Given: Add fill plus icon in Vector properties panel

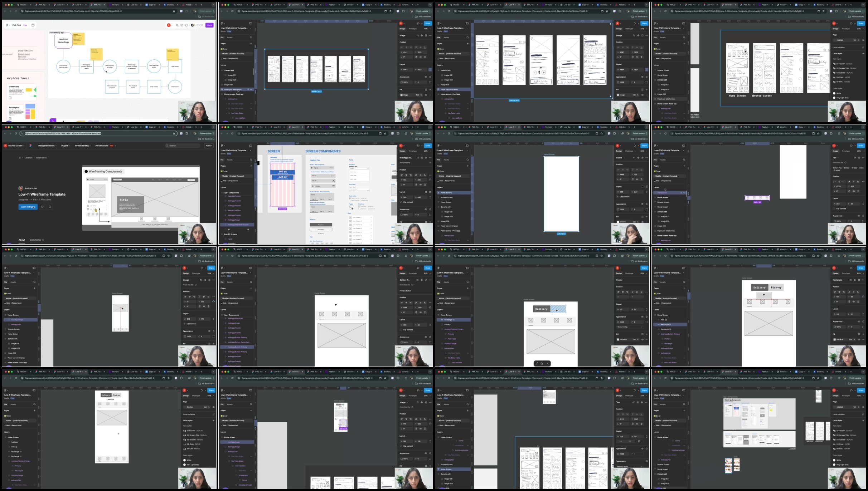Looking at the screenshot, I should tap(646, 334).
